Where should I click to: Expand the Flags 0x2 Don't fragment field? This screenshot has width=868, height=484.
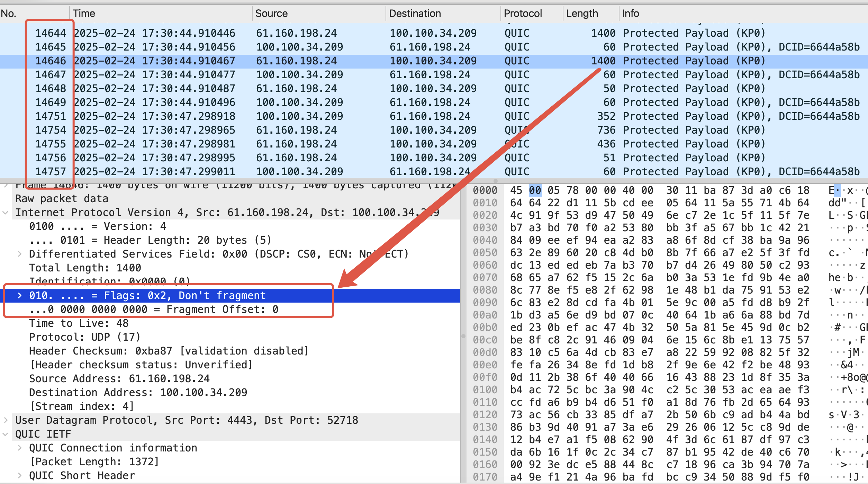[x=20, y=296]
